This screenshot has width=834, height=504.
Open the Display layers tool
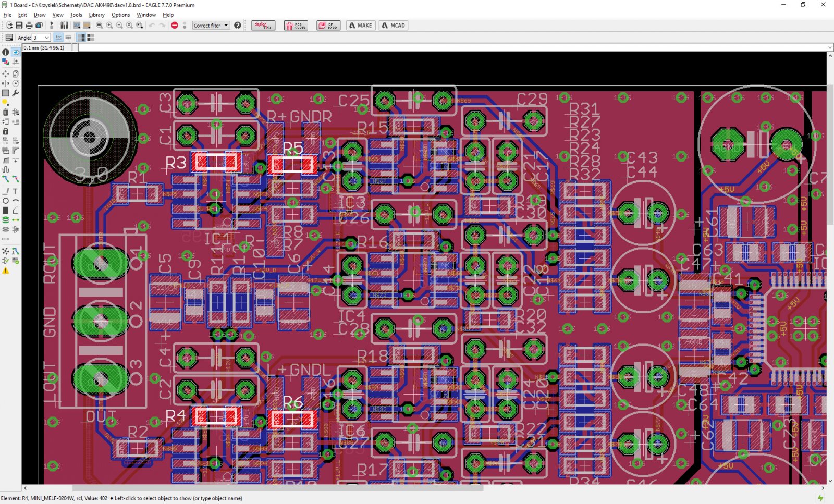click(x=5, y=62)
